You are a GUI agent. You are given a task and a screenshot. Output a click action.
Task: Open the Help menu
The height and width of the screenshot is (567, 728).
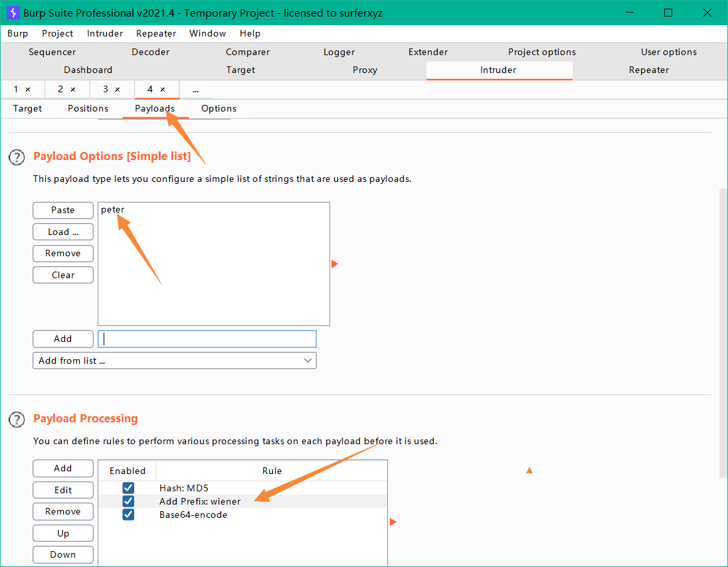(250, 33)
